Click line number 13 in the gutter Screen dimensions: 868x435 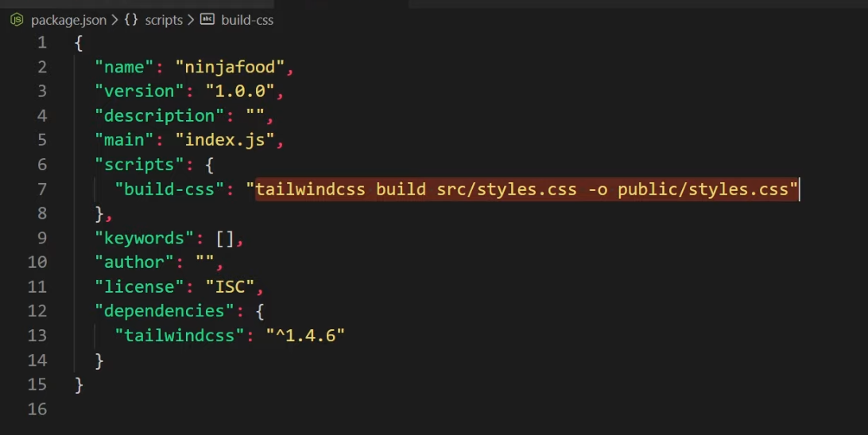tap(37, 336)
